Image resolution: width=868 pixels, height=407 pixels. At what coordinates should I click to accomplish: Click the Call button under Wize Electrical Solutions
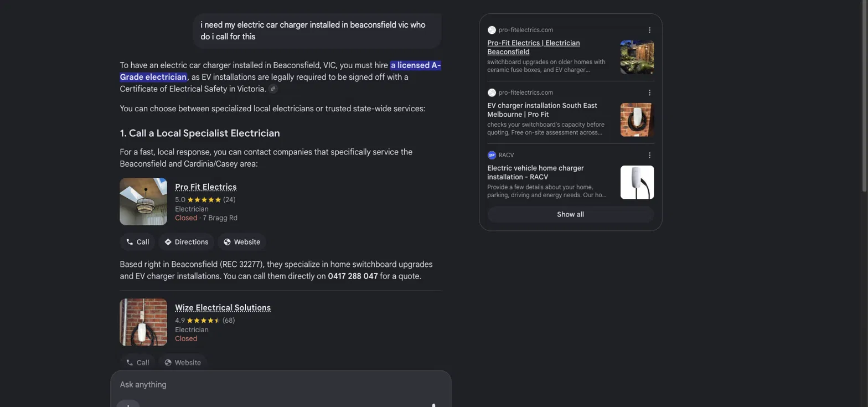pos(138,362)
